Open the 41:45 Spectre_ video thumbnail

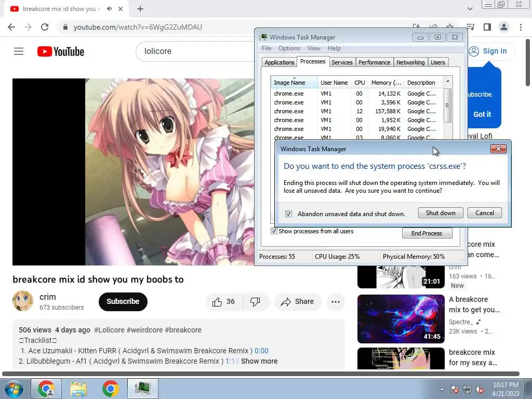click(401, 319)
